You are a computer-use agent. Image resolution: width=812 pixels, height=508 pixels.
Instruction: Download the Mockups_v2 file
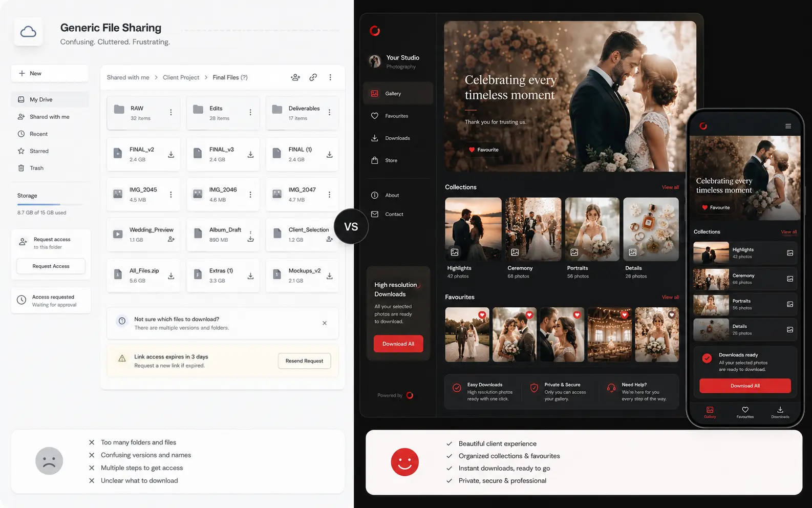click(329, 276)
